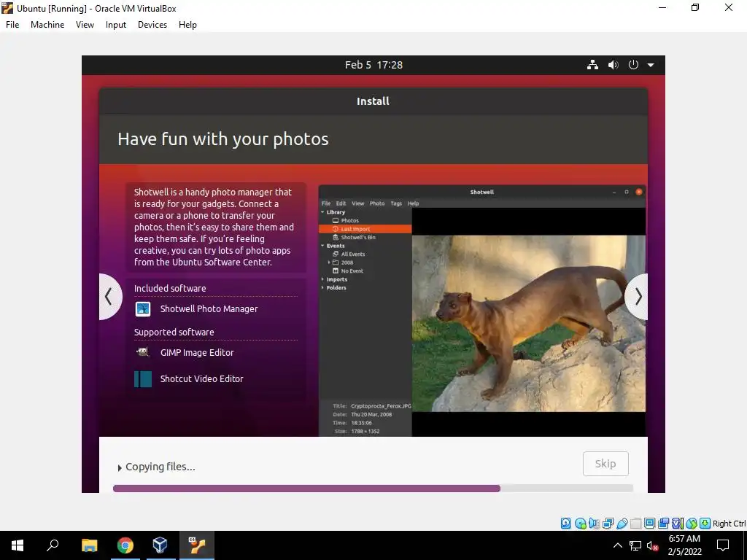Open the Machine menu

(47, 25)
